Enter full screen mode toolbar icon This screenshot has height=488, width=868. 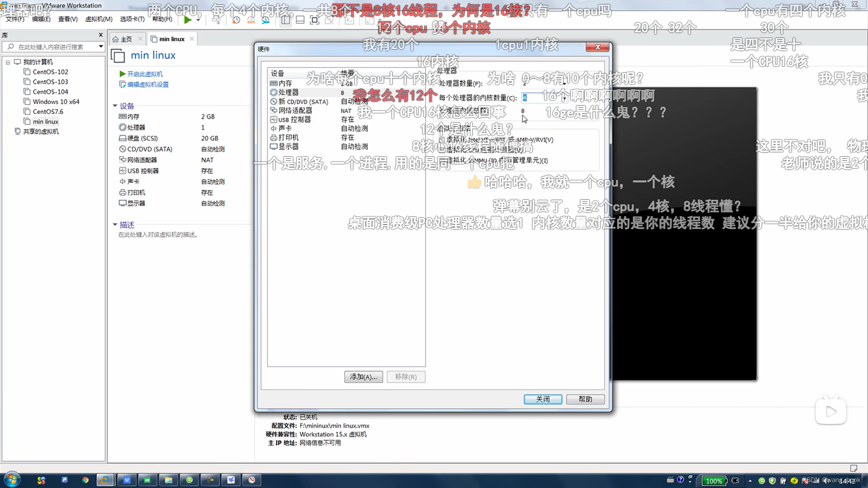point(315,20)
